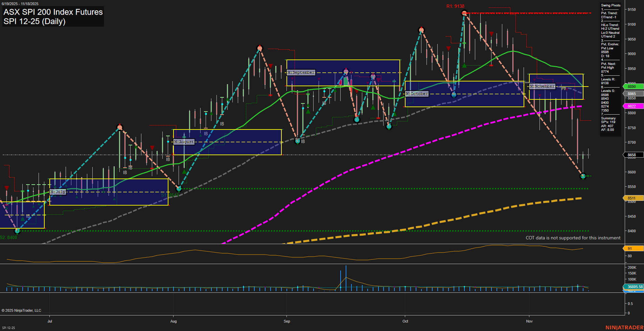This screenshot has width=644, height=331.
Task: Select the M:September range label
Action: point(300,72)
